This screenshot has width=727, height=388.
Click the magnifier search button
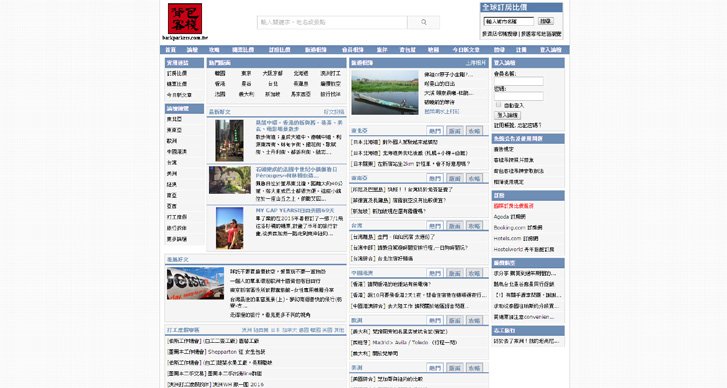click(423, 22)
